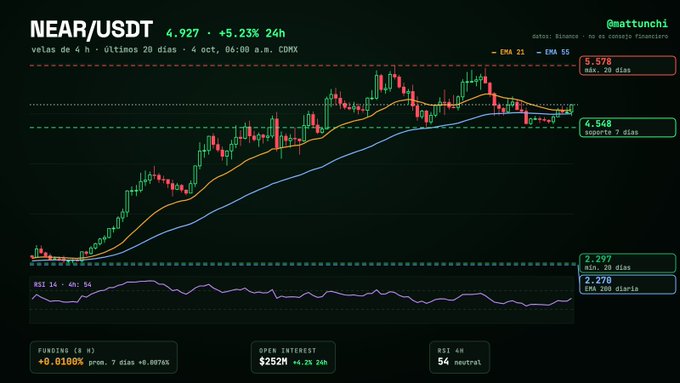
Task: Click the RSI 14 · 4h: 54 label
Action: point(62,285)
